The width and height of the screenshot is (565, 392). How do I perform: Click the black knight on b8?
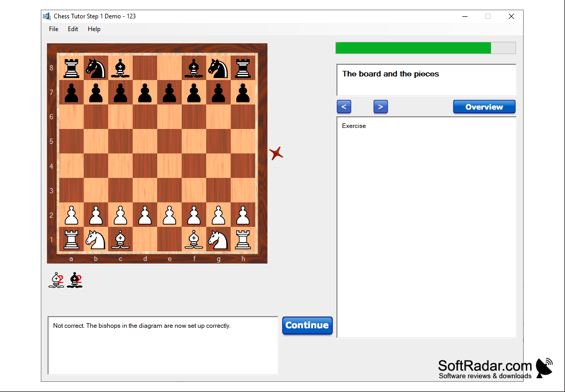pos(96,68)
